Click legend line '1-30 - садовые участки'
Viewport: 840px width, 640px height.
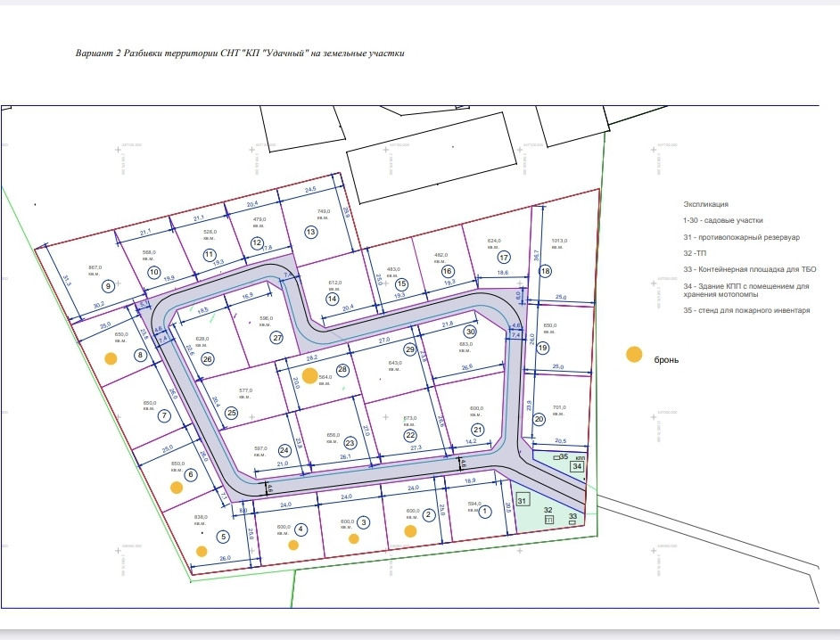pyautogui.click(x=722, y=220)
